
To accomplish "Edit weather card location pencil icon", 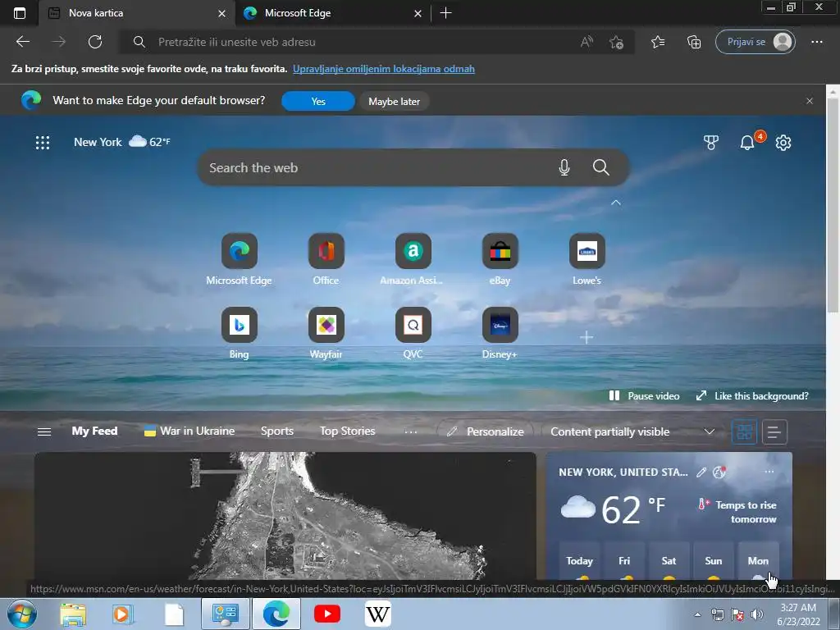I will 701,472.
